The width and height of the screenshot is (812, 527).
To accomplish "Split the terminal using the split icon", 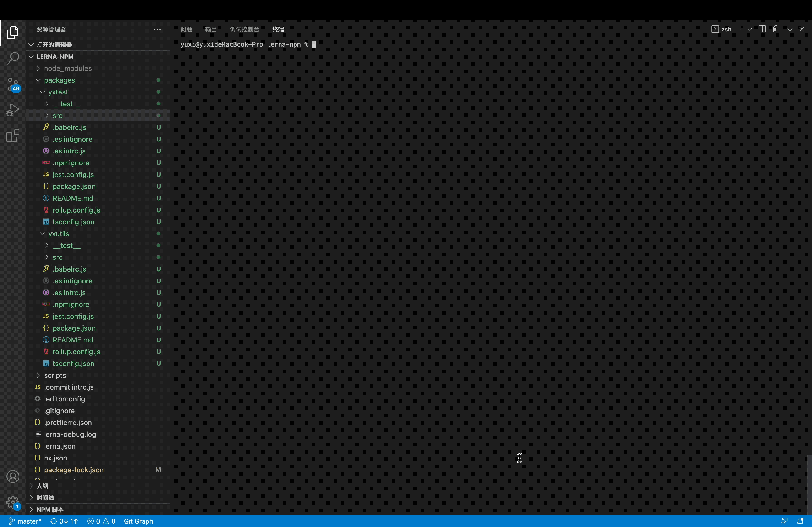I will 762,29.
